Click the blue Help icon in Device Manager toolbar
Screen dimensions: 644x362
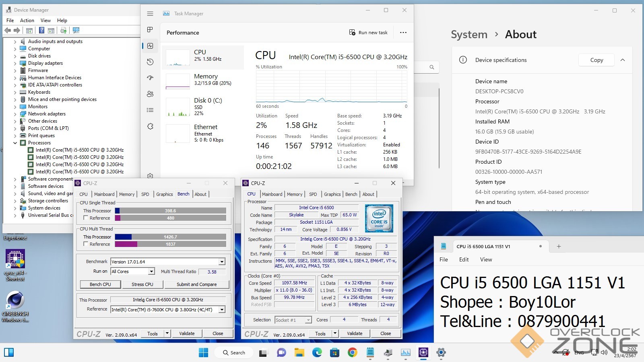(x=41, y=30)
